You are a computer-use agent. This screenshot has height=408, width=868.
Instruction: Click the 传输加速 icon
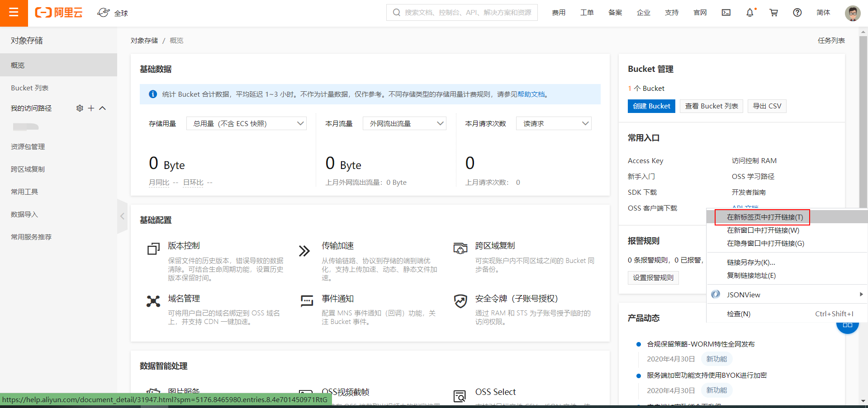pyautogui.click(x=304, y=251)
